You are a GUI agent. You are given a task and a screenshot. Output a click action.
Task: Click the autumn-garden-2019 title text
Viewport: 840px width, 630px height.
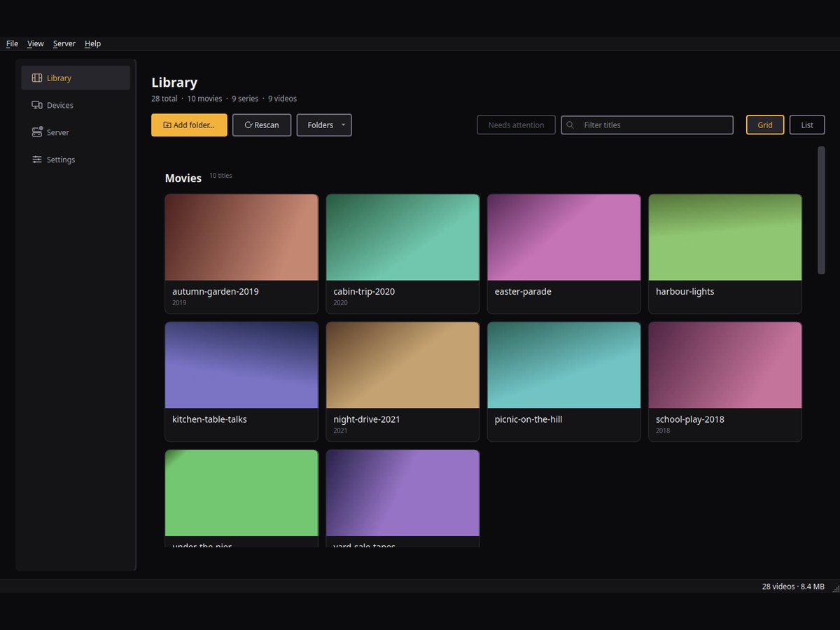coord(216,291)
